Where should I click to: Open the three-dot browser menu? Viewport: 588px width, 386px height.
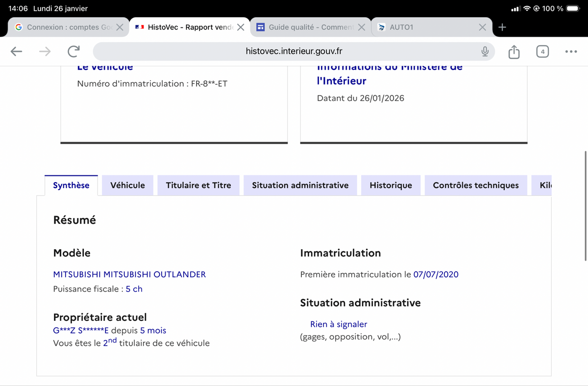point(571,51)
